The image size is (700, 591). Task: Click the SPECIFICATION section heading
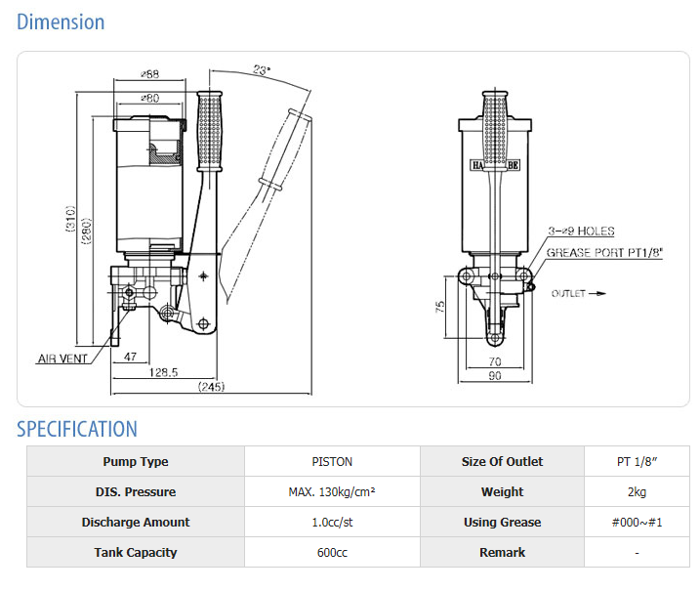[x=77, y=429]
